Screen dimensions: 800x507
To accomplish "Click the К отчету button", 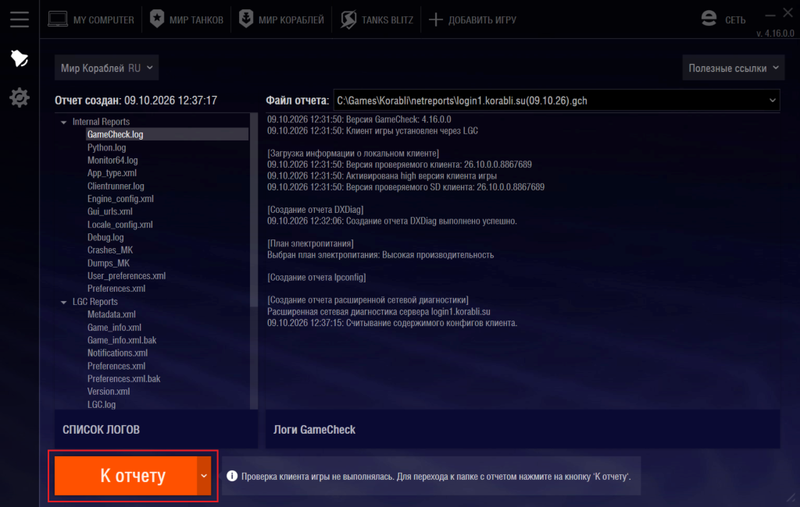I will 126,476.
